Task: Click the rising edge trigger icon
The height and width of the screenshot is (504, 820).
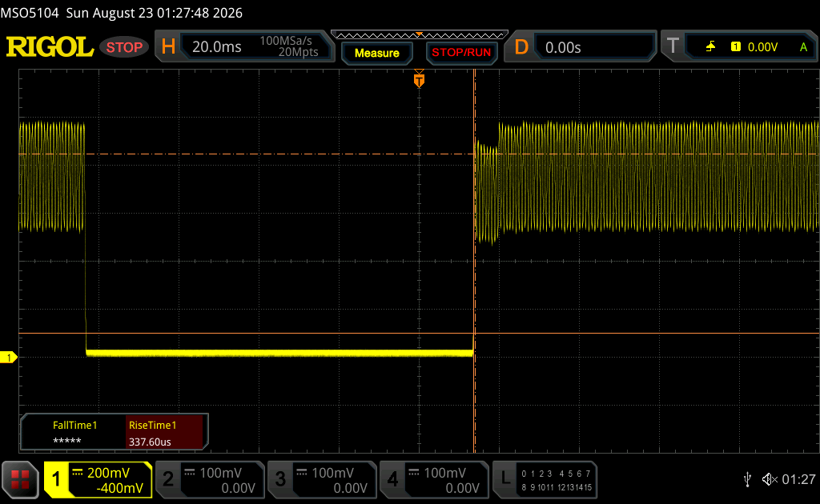Action: 710,47
